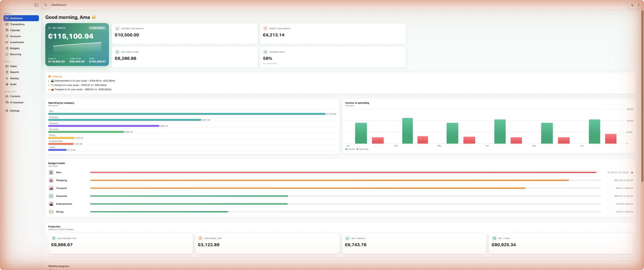Screen dimensions: 644x270
Task: Click the Entertainment is 5x your usual alert
Action: [x=83, y=81]
